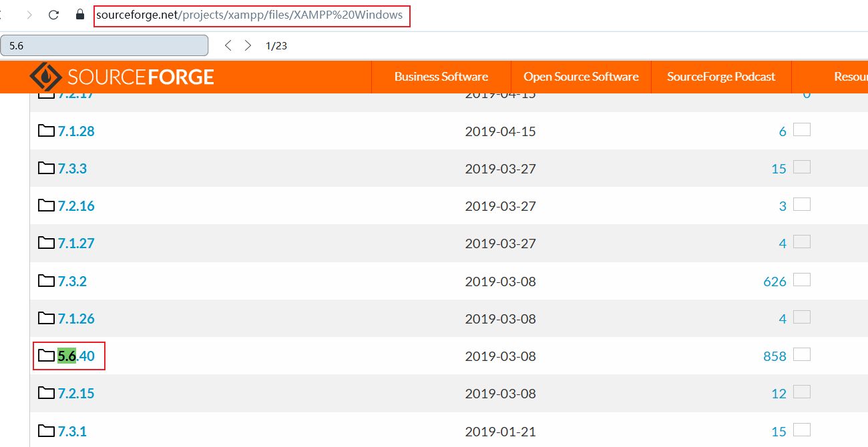Click the SourceForge logo

(122, 77)
